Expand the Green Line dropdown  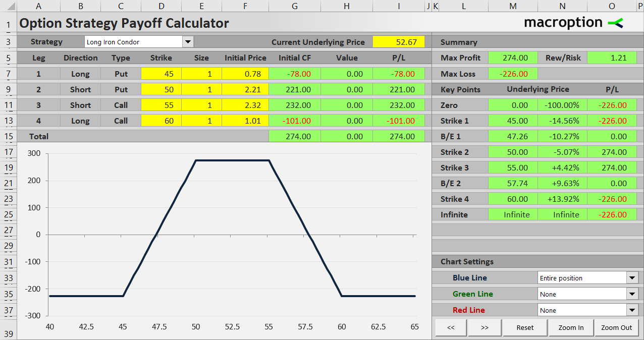click(632, 294)
